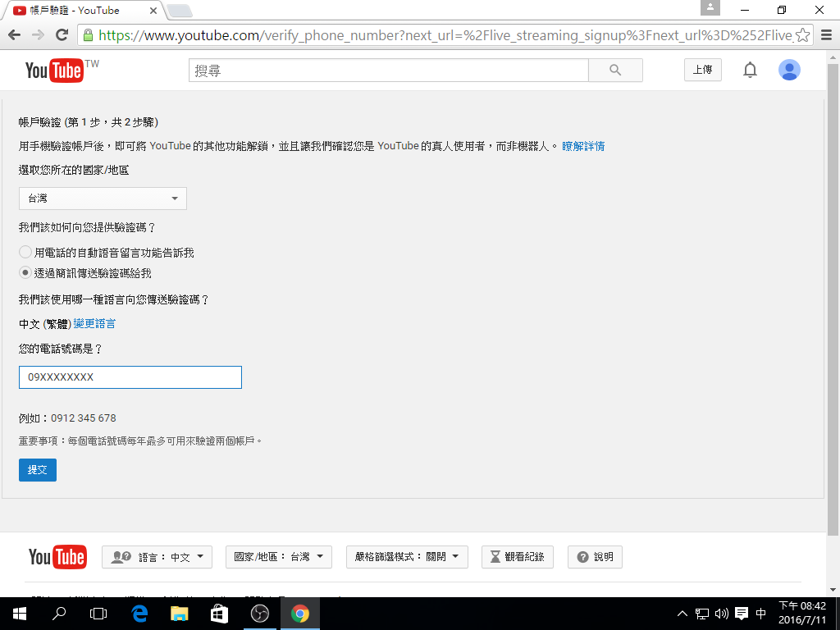Open the Windows Start menu
The height and width of the screenshot is (630, 840).
pos(20,614)
